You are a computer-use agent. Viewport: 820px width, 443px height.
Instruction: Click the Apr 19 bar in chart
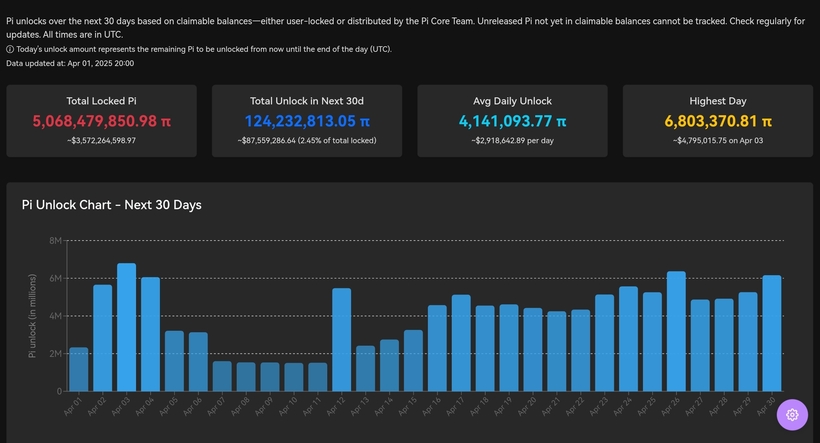click(509, 348)
